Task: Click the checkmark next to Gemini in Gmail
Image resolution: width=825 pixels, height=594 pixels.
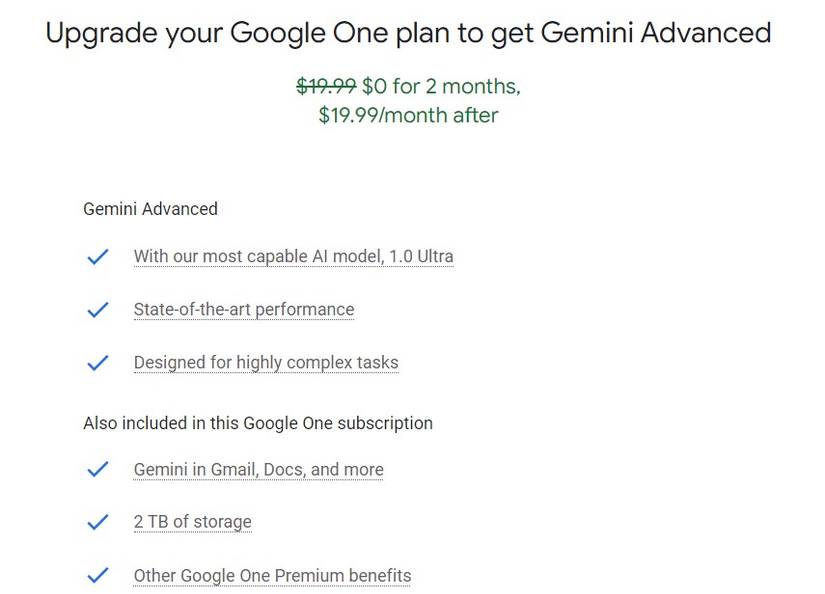Action: 97,470
